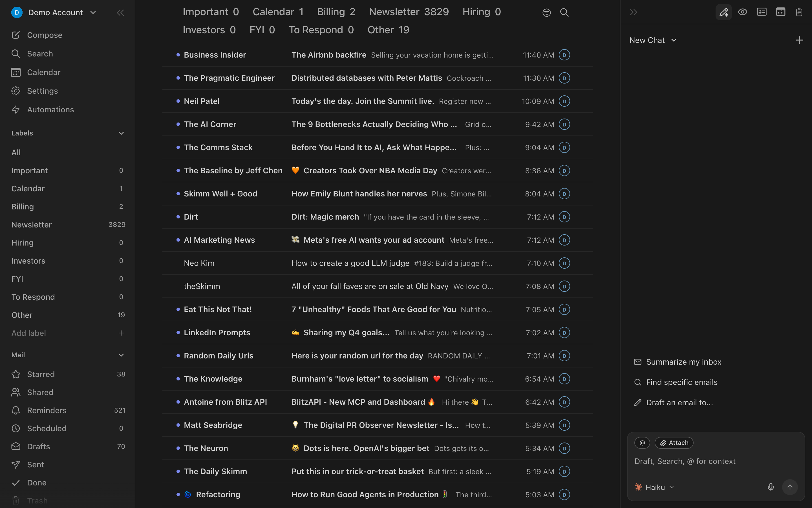Collapse the left sidebar with double-chevron icon
Viewport: 812px width, 508px height.
point(120,13)
